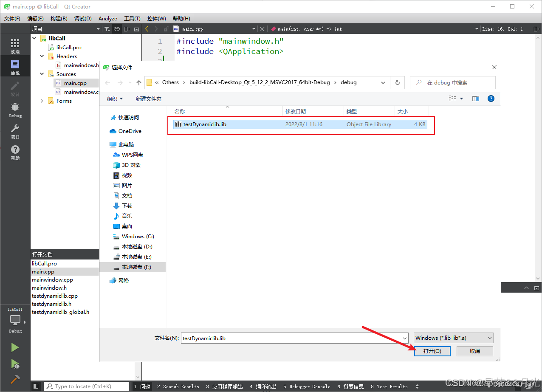Open the Test Results pane
542x392 pixels.
(389, 386)
